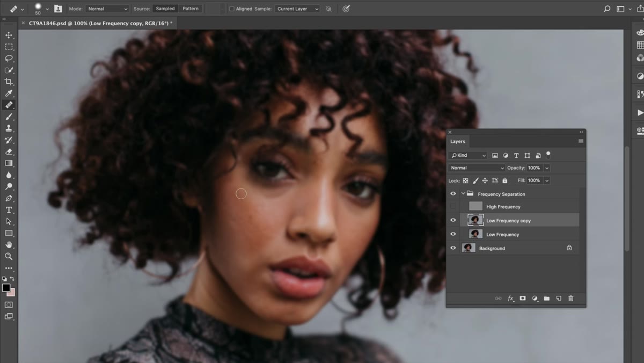
Task: Toggle lock image pixels brush icon
Action: coord(475,181)
